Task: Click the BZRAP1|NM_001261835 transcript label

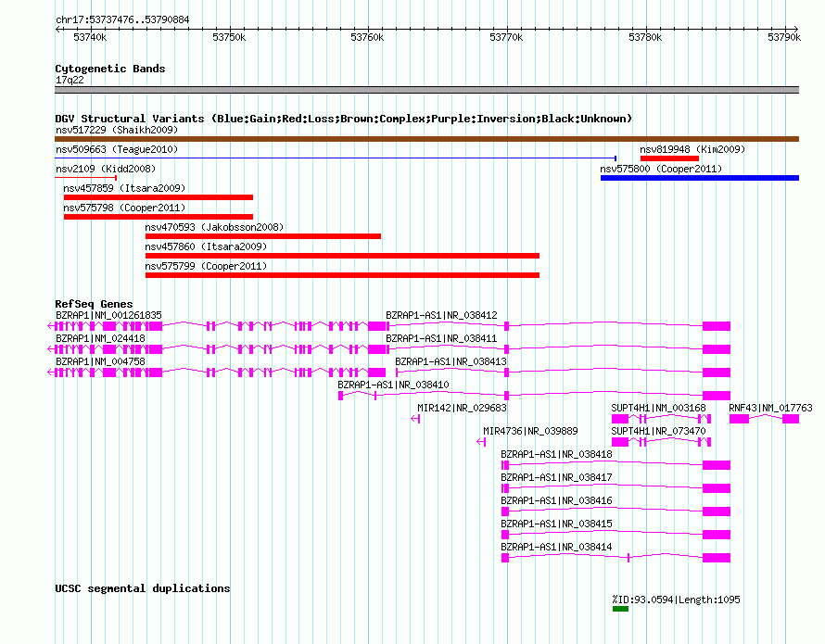Action: click(108, 315)
